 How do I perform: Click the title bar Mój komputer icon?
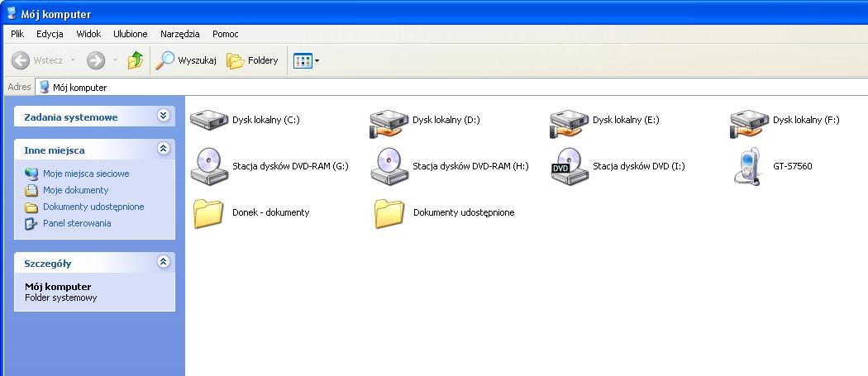pos(12,13)
